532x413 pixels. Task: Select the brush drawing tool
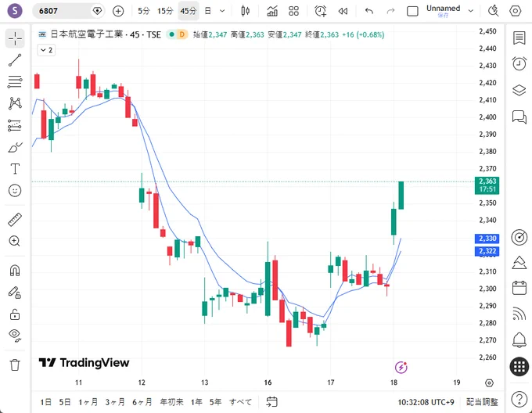(x=15, y=148)
